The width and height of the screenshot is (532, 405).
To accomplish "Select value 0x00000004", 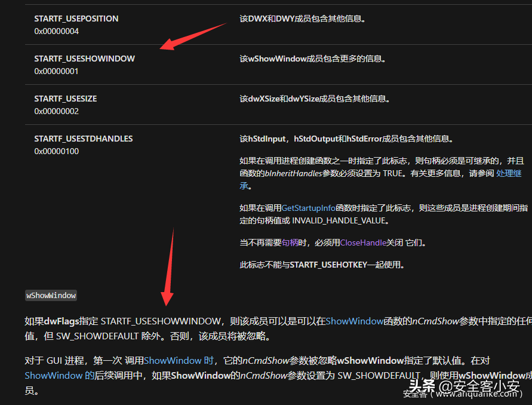I will pyautogui.click(x=56, y=31).
